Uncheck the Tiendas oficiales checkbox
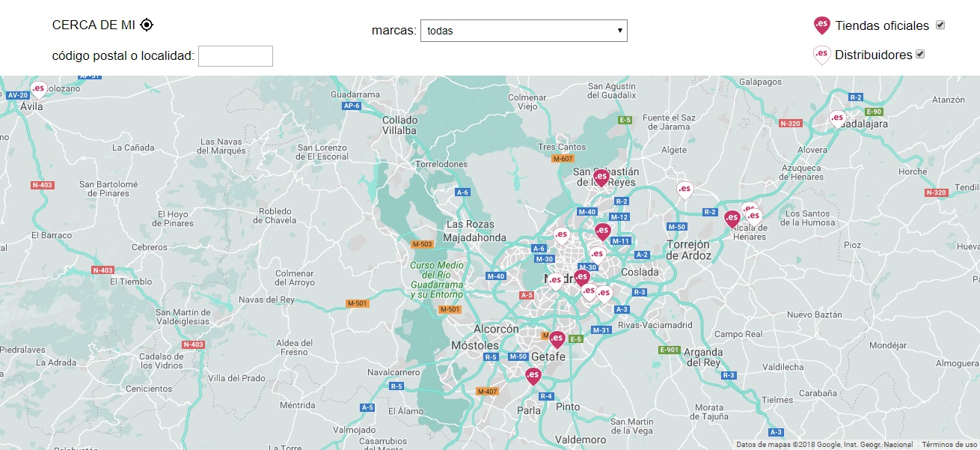The image size is (980, 450). coord(940,25)
